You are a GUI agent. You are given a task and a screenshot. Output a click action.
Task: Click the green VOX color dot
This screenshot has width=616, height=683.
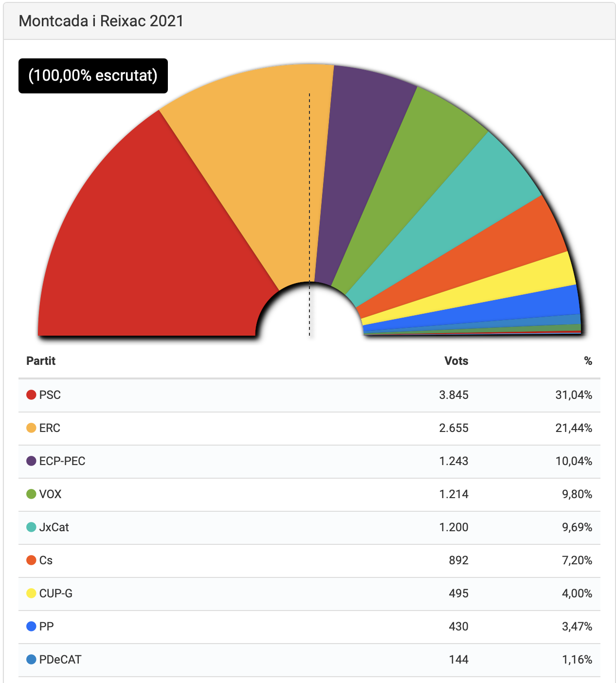click(x=31, y=494)
